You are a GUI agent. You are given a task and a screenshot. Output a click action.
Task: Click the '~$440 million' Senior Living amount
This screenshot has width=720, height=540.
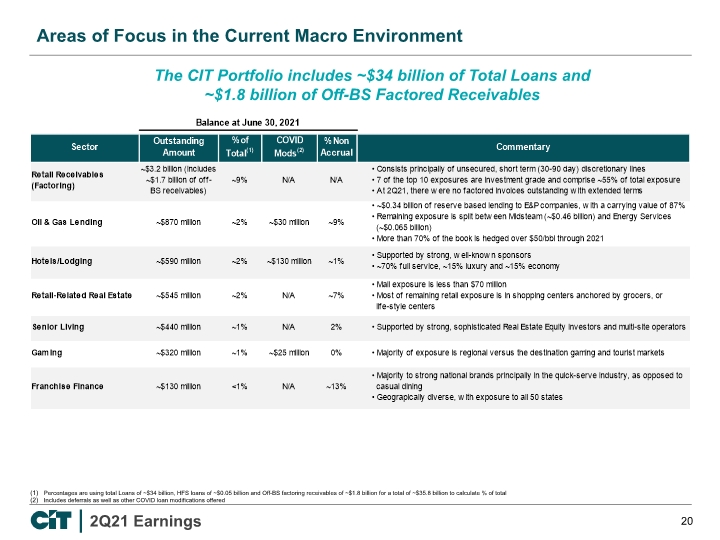click(x=179, y=327)
